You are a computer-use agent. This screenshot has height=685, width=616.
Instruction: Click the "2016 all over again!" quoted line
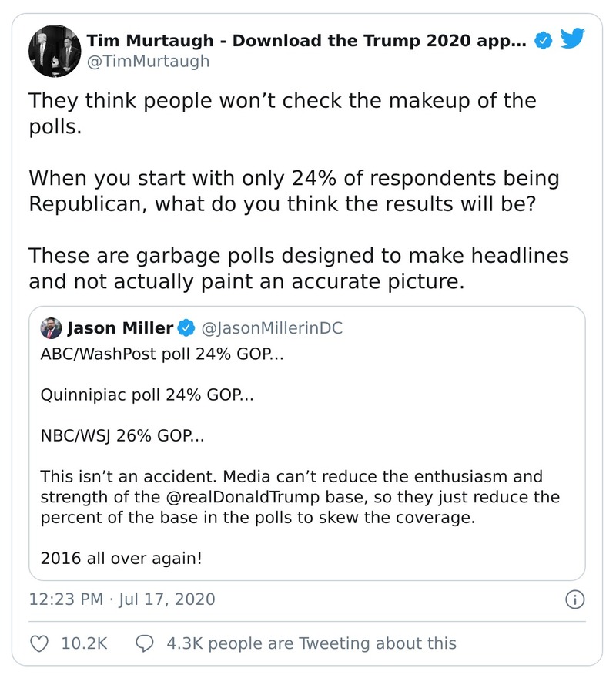(121, 556)
